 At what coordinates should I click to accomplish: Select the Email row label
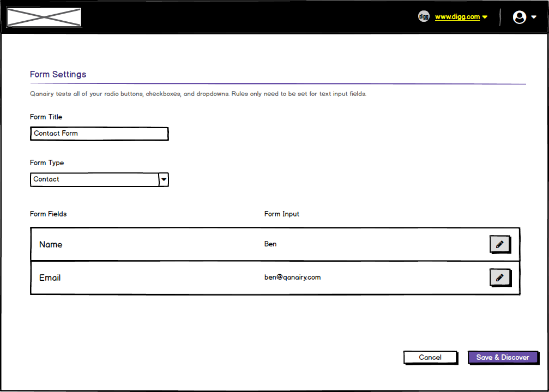[50, 278]
